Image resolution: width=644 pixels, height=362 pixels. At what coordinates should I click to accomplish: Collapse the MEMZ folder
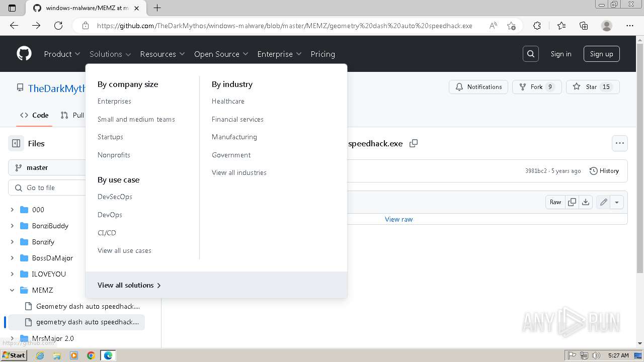click(x=12, y=290)
